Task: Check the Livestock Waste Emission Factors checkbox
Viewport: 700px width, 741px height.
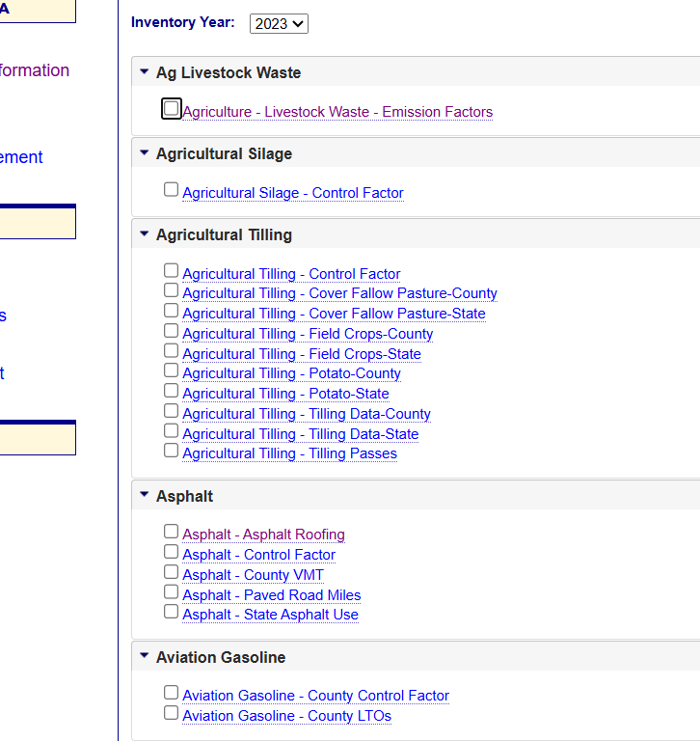Action: click(x=171, y=109)
